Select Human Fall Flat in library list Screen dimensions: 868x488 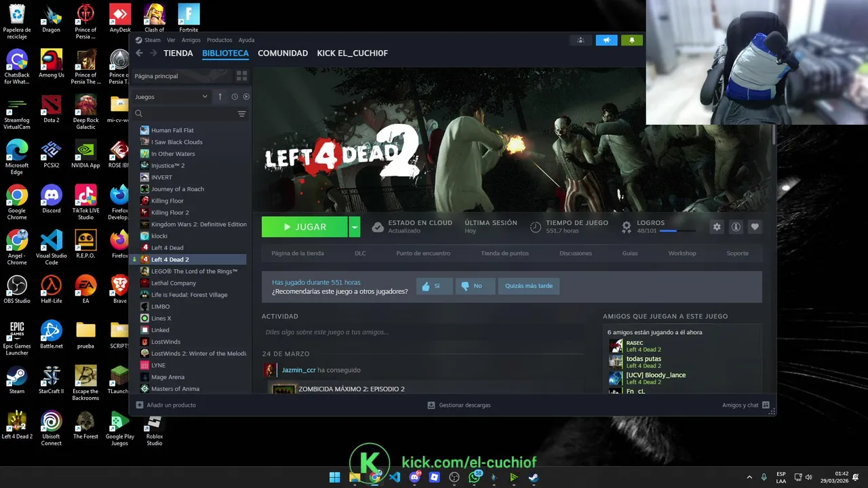[x=172, y=130]
